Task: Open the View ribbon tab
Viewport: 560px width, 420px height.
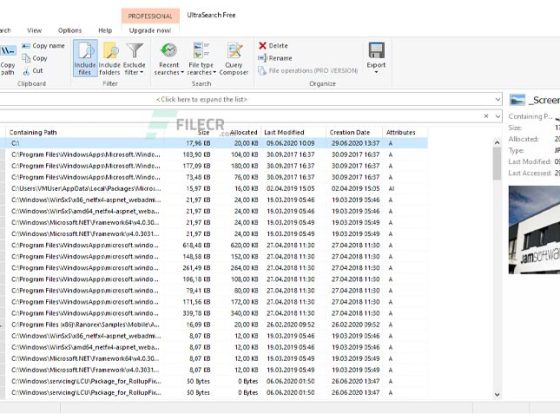Action: click(x=34, y=30)
